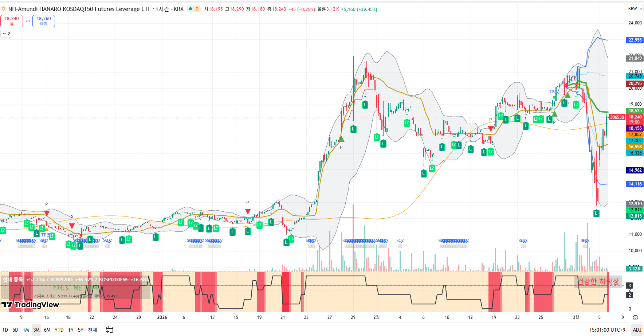Viewport: 644px width, 336px height.
Task: Open the 15:01:00 UTC+9 timezone menu
Action: (607, 330)
